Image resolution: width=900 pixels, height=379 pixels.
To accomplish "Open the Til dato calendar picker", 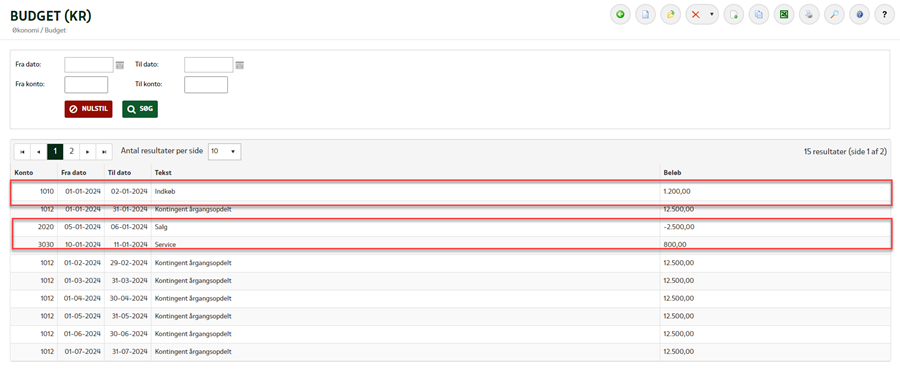I will (x=240, y=65).
